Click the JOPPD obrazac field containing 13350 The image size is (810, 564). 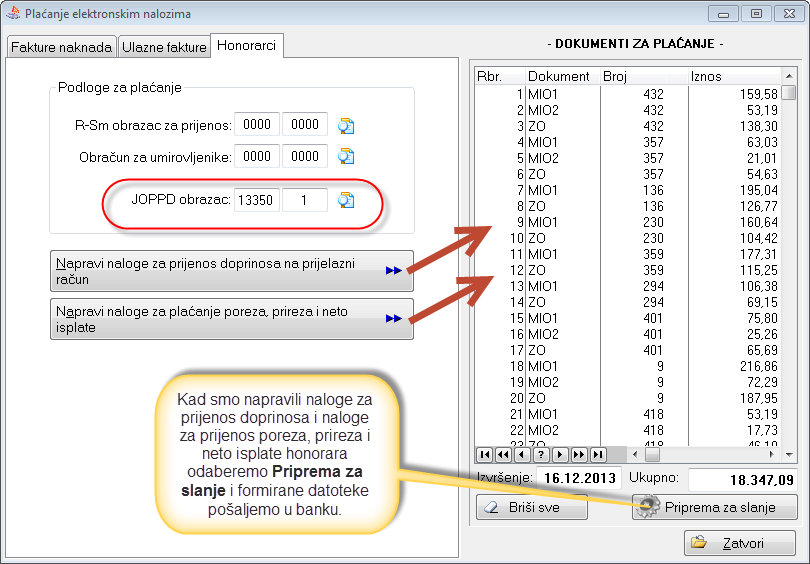[x=255, y=200]
